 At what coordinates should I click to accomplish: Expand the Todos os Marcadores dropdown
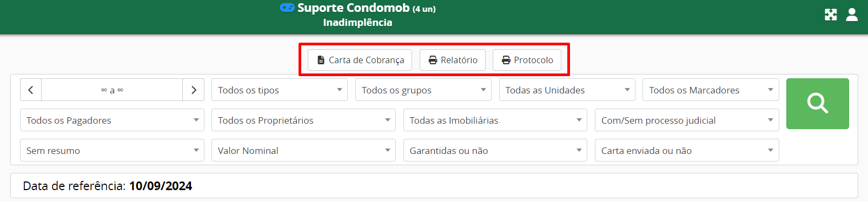(711, 90)
